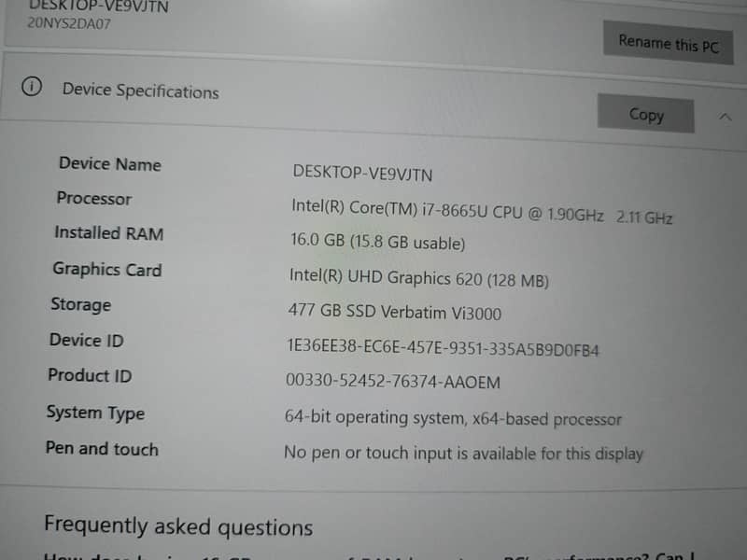
Task: Select the DESKTOP-VE9VJTN title at the top
Action: coord(99,7)
